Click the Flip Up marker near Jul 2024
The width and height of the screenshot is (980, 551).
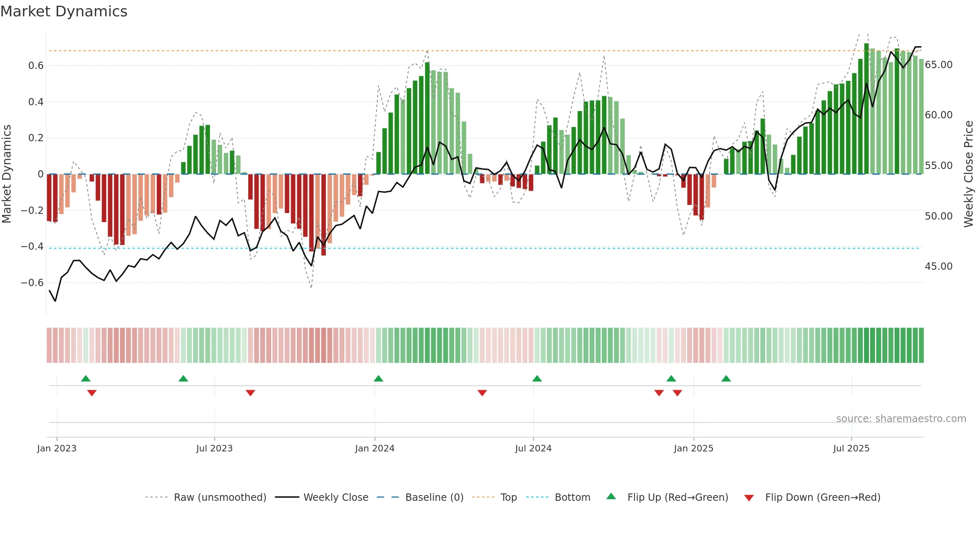tap(537, 378)
